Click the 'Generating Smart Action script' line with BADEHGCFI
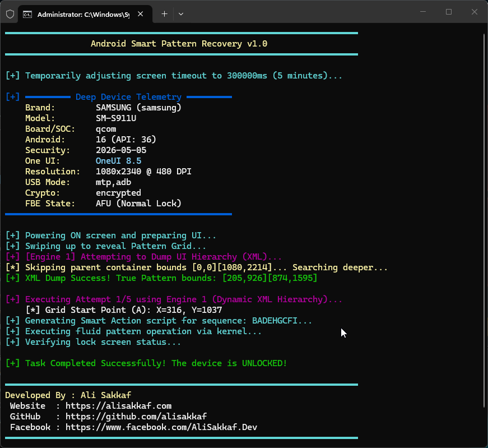The image size is (488, 448). 159,321
